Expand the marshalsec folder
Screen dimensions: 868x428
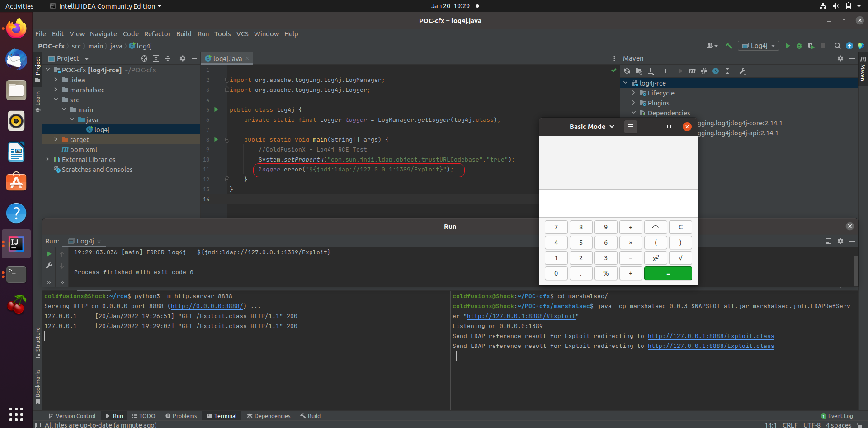(56, 90)
